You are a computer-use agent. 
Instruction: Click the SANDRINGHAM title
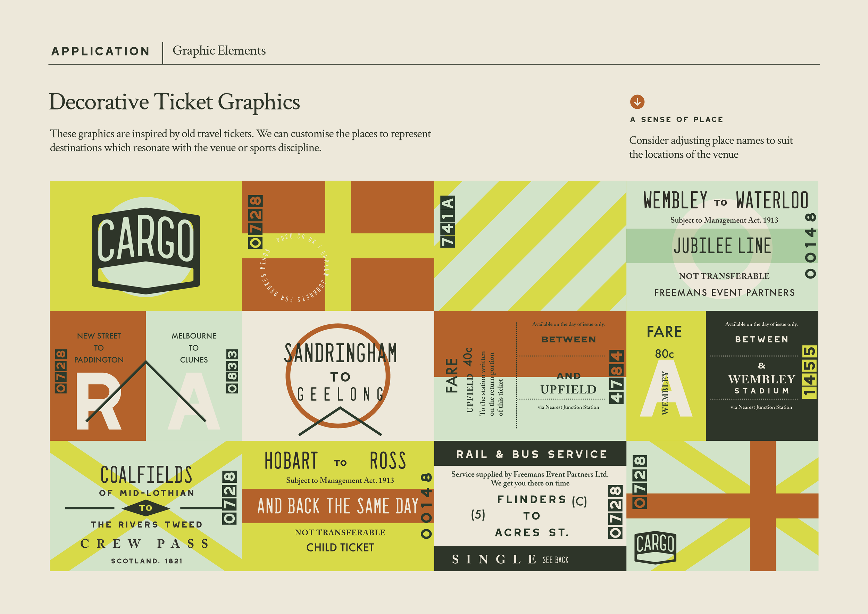(x=341, y=353)
